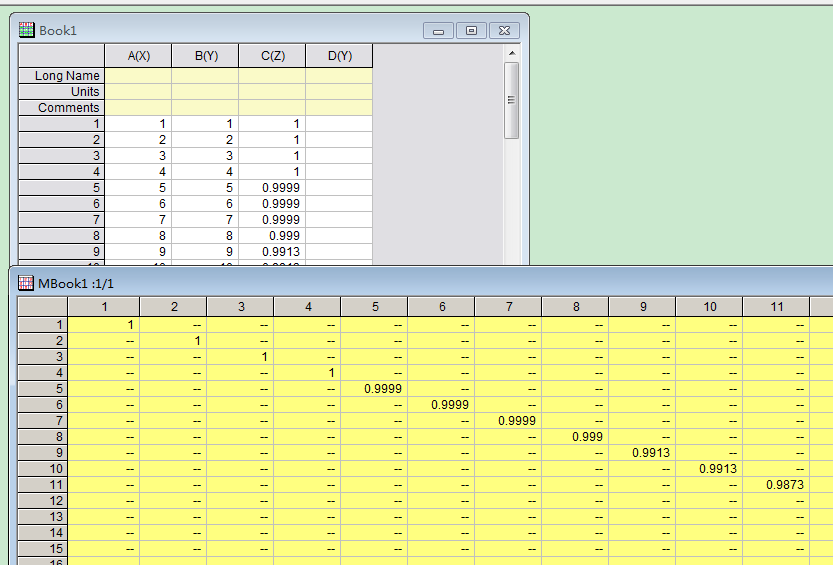The width and height of the screenshot is (833, 565).
Task: Select row 15 header in MBook1
Action: coord(42,549)
